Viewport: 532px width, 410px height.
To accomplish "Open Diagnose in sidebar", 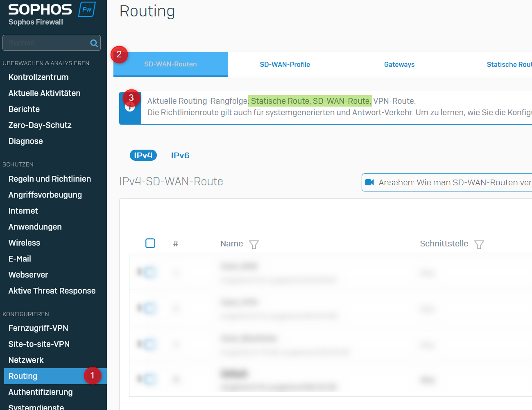I will click(x=25, y=141).
